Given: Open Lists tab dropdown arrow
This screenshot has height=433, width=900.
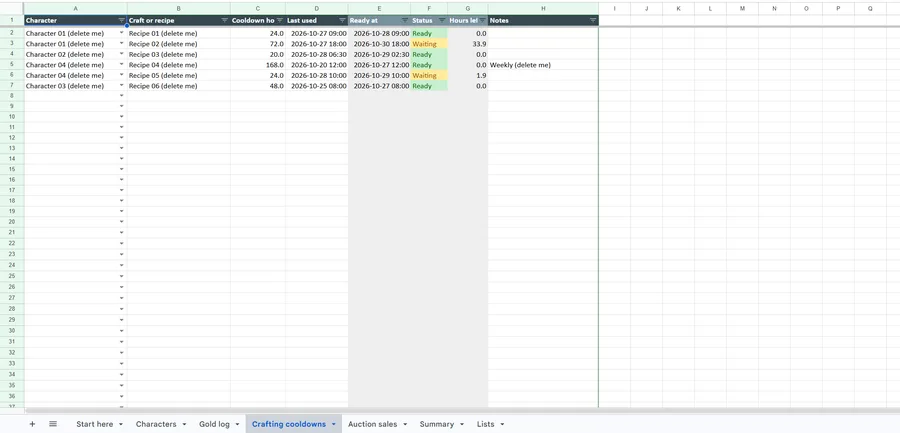Looking at the screenshot, I should pos(502,424).
